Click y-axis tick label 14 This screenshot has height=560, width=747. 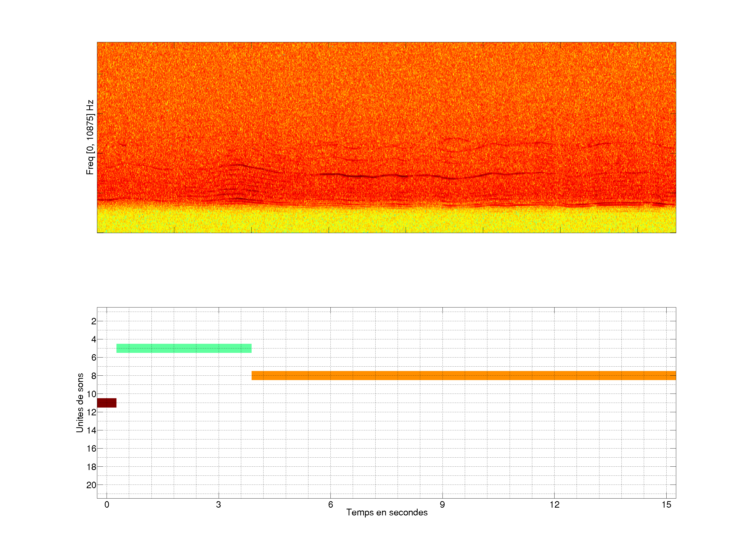(x=91, y=430)
